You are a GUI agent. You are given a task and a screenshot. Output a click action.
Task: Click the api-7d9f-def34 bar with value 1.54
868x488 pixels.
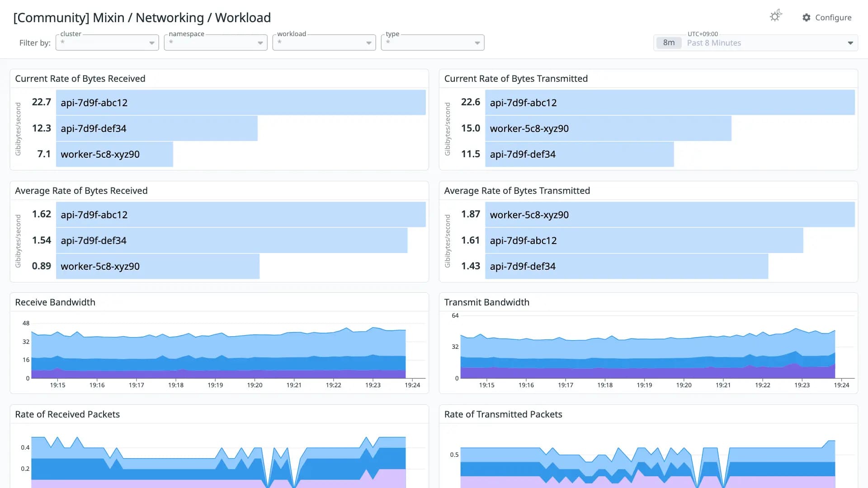(231, 240)
